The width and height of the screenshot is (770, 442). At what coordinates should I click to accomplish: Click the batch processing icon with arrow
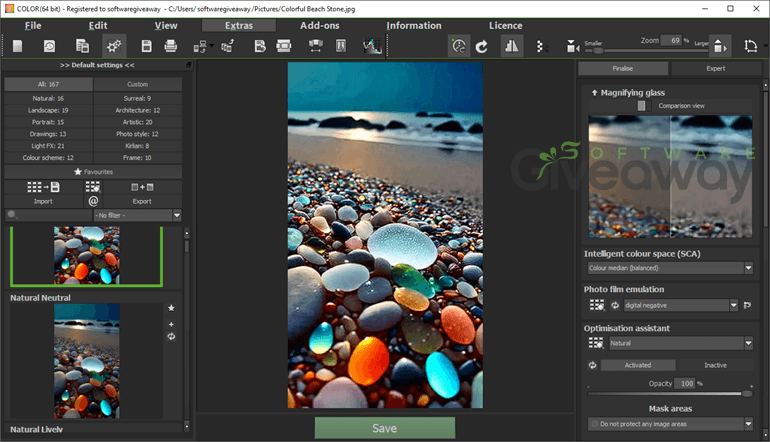(202, 46)
